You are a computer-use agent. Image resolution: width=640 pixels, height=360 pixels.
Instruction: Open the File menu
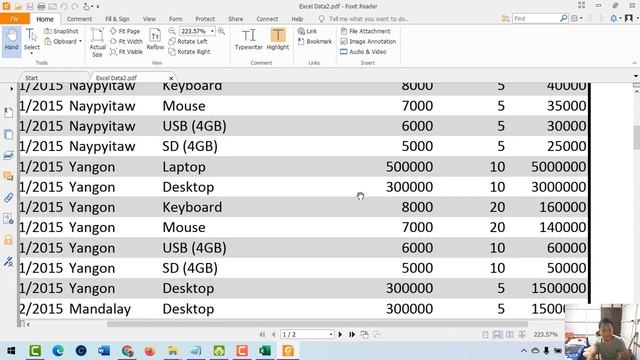pyautogui.click(x=14, y=19)
